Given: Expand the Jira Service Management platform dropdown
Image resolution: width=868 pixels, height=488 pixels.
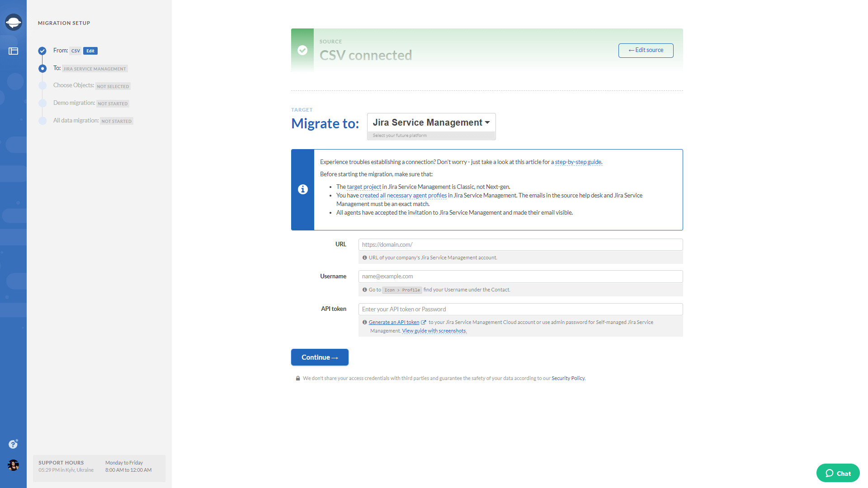Looking at the screenshot, I should (430, 122).
